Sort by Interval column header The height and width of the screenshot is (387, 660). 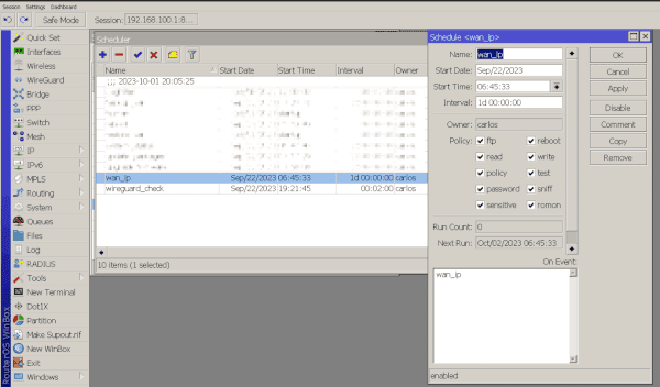[365, 71]
